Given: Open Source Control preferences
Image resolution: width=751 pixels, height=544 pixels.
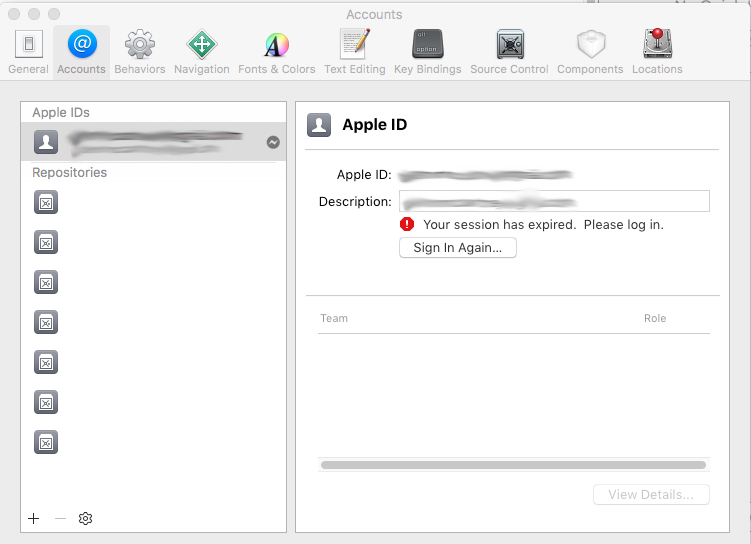Looking at the screenshot, I should [509, 52].
